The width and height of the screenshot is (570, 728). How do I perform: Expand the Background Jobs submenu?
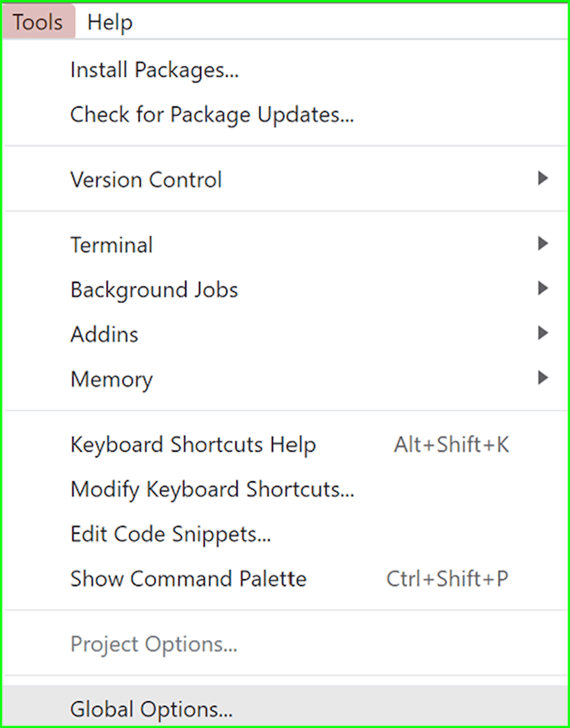pyautogui.click(x=543, y=289)
